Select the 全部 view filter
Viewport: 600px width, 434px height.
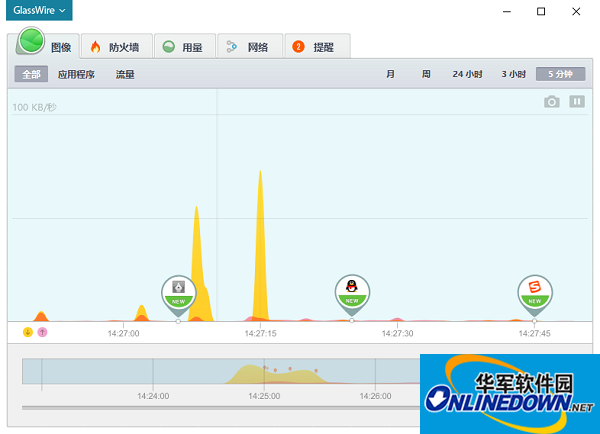[x=31, y=74]
